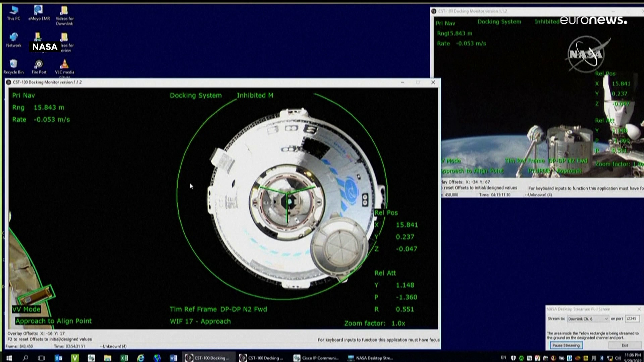The width and height of the screenshot is (644, 362).
Task: Launch Excel from the taskbar
Action: point(124,358)
